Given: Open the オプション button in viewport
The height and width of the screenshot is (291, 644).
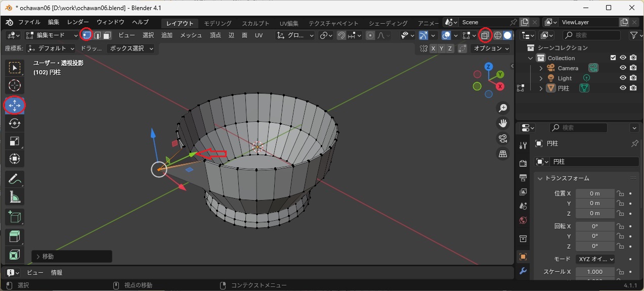Looking at the screenshot, I should coord(491,48).
